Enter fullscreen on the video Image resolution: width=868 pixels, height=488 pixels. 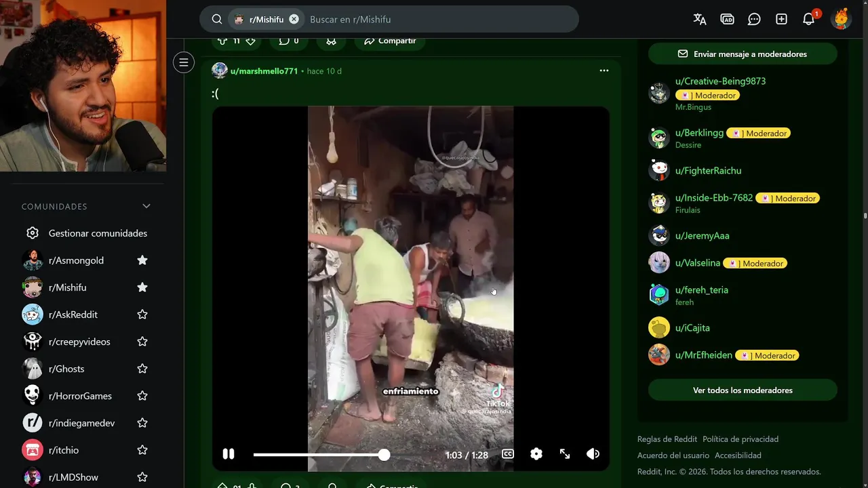[565, 454]
